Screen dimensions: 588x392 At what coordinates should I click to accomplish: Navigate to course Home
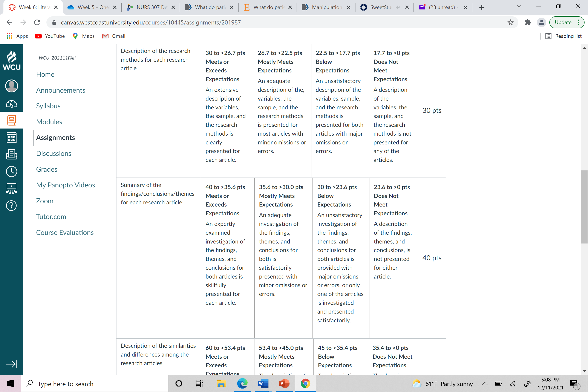click(x=45, y=74)
